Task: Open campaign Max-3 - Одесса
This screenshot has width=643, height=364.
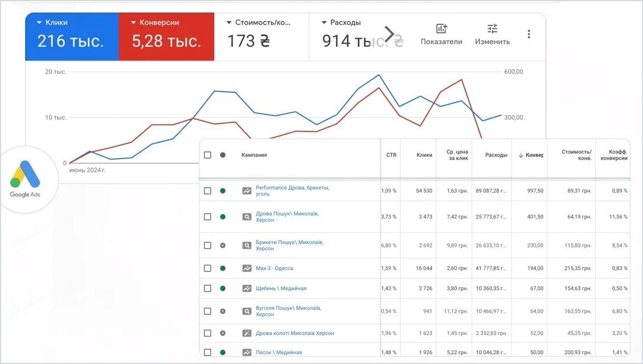Action: click(x=274, y=268)
